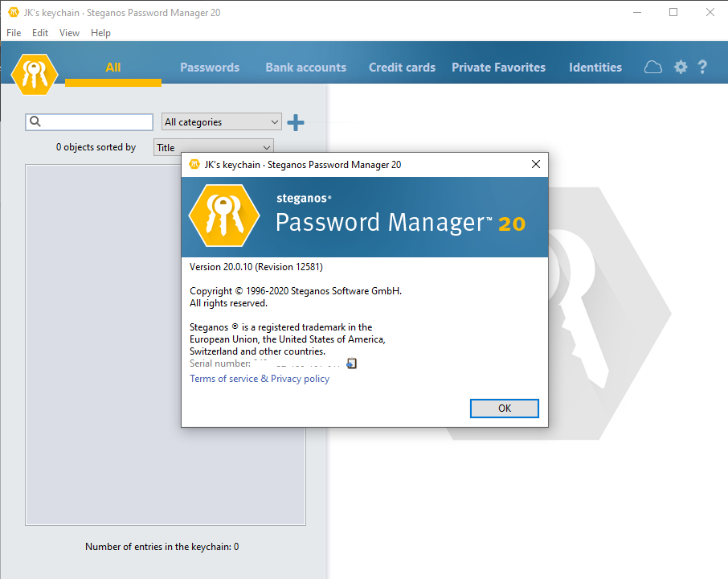Expand the All categories dropdown
Screen dimensions: 728x579
[x=222, y=121]
